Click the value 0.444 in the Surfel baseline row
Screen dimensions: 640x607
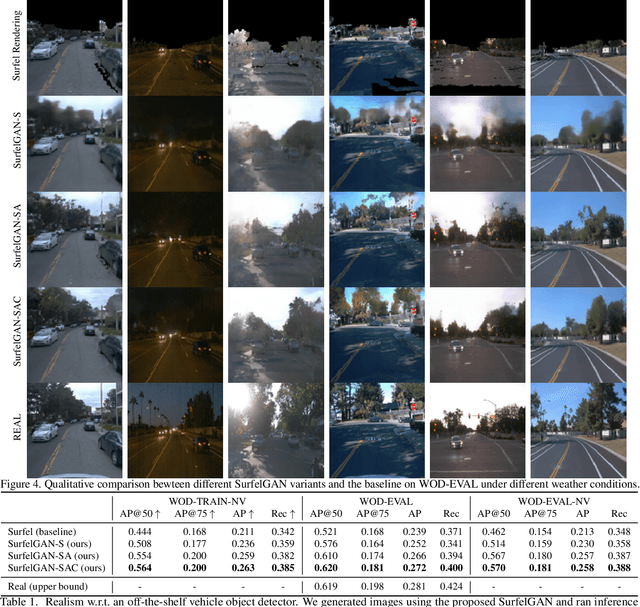[x=140, y=531]
